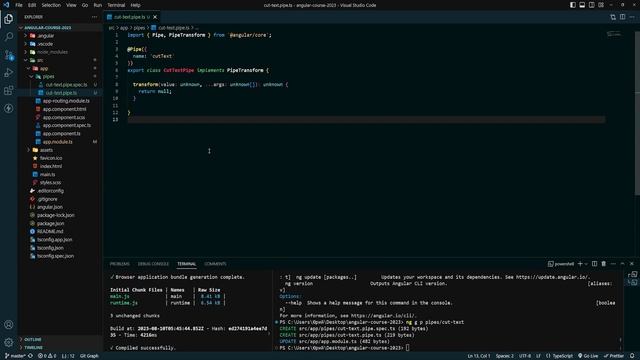This screenshot has height=360, width=640.
Task: Open editor more actions ellipsis
Action: [x=632, y=17]
